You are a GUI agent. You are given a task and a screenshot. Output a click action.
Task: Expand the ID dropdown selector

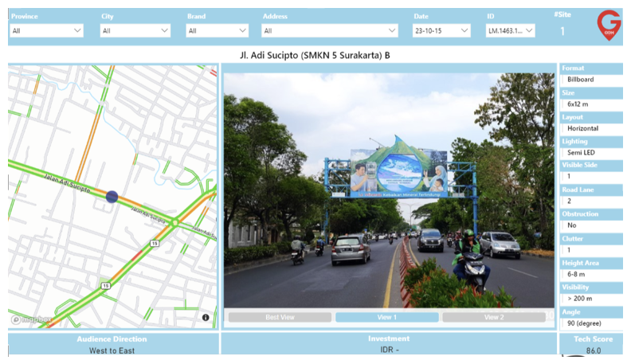(x=510, y=31)
